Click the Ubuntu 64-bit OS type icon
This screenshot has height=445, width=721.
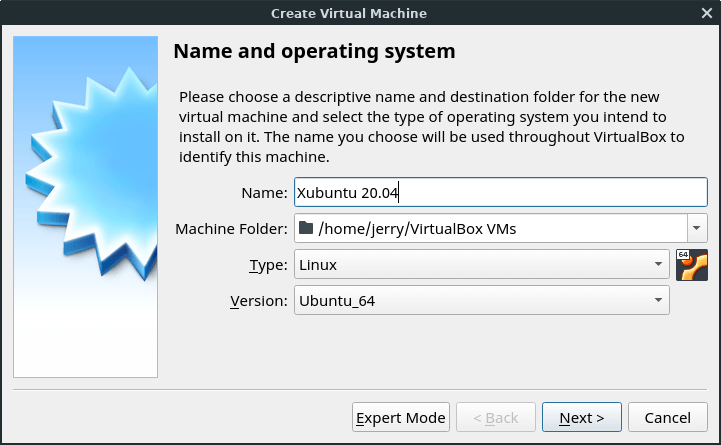[x=691, y=265]
